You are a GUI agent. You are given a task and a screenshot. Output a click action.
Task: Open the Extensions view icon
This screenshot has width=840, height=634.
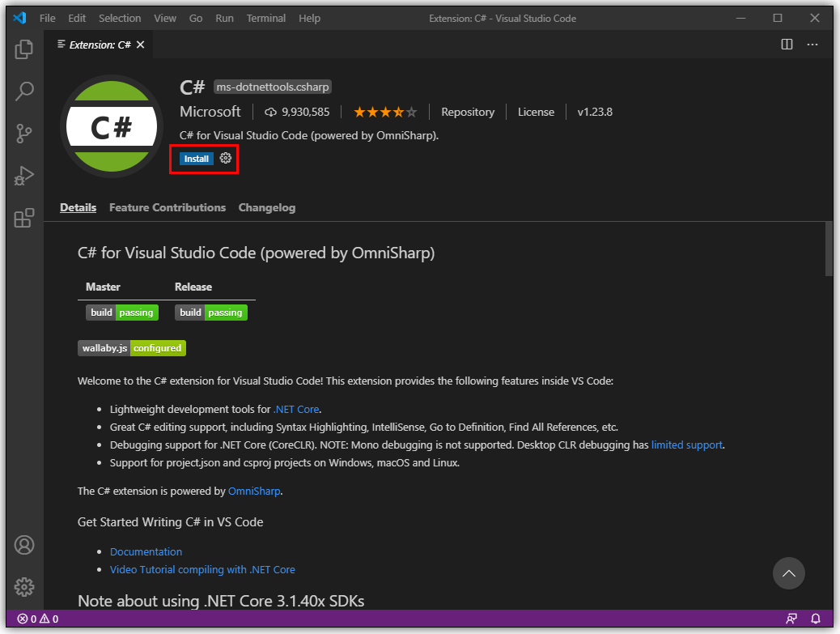(x=24, y=218)
